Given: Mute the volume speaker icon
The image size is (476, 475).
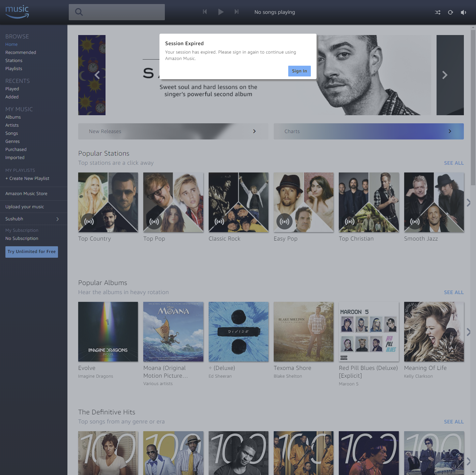Looking at the screenshot, I should 464,12.
